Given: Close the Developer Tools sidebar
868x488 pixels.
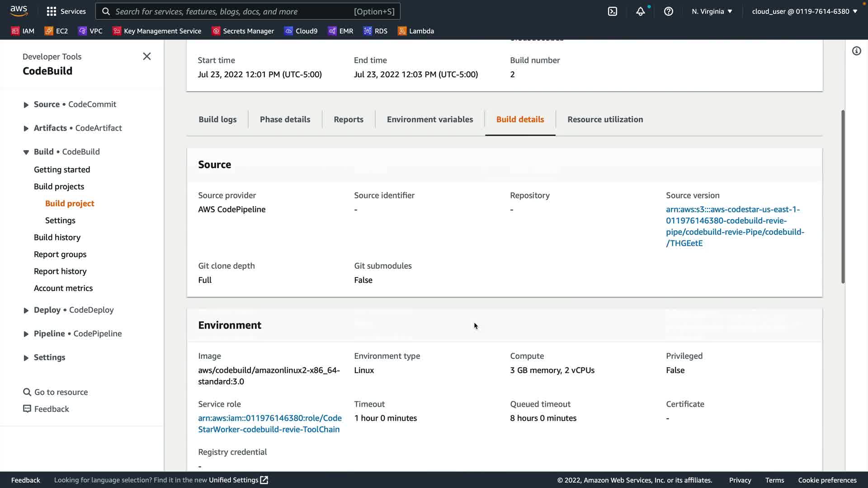Looking at the screenshot, I should 147,56.
